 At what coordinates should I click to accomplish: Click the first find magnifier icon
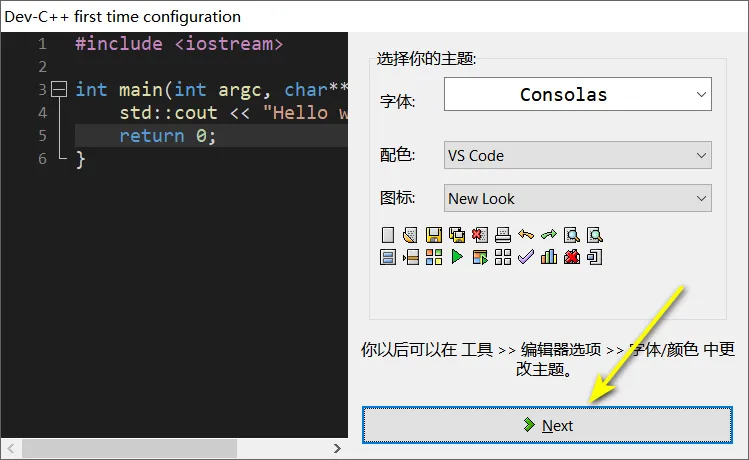pos(571,236)
